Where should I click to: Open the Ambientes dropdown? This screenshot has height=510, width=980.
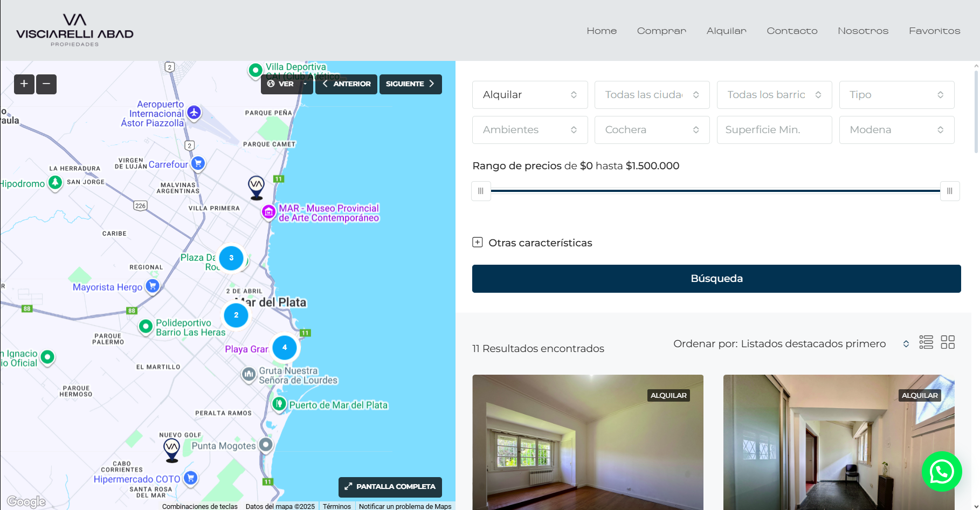[x=529, y=130]
